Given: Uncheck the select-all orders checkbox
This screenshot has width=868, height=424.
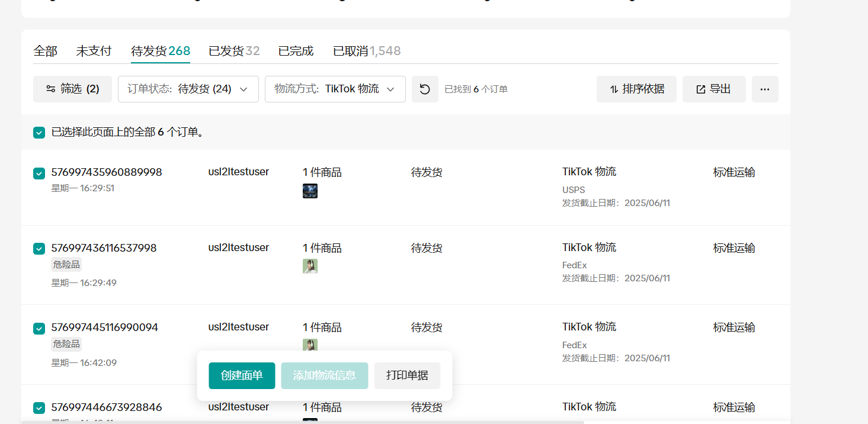Looking at the screenshot, I should 39,133.
